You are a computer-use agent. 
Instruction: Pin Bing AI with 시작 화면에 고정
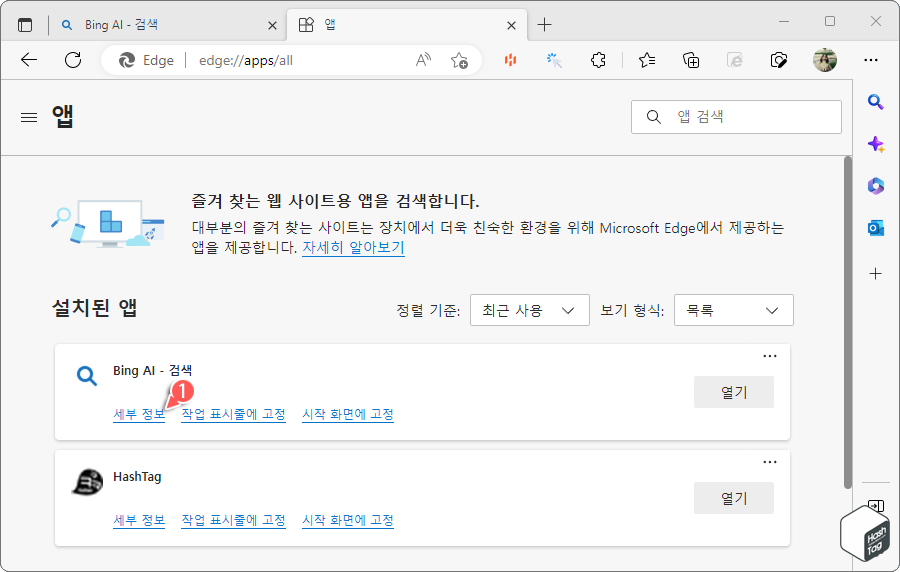pyautogui.click(x=348, y=414)
